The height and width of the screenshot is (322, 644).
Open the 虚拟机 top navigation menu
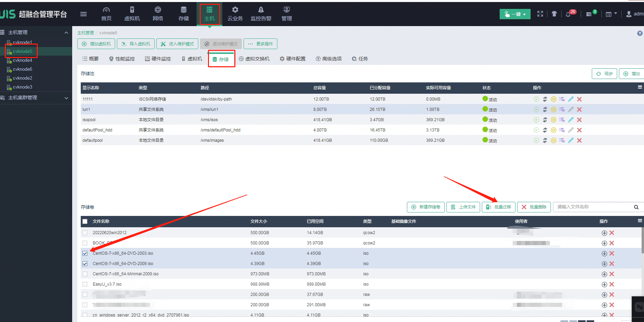click(x=132, y=14)
